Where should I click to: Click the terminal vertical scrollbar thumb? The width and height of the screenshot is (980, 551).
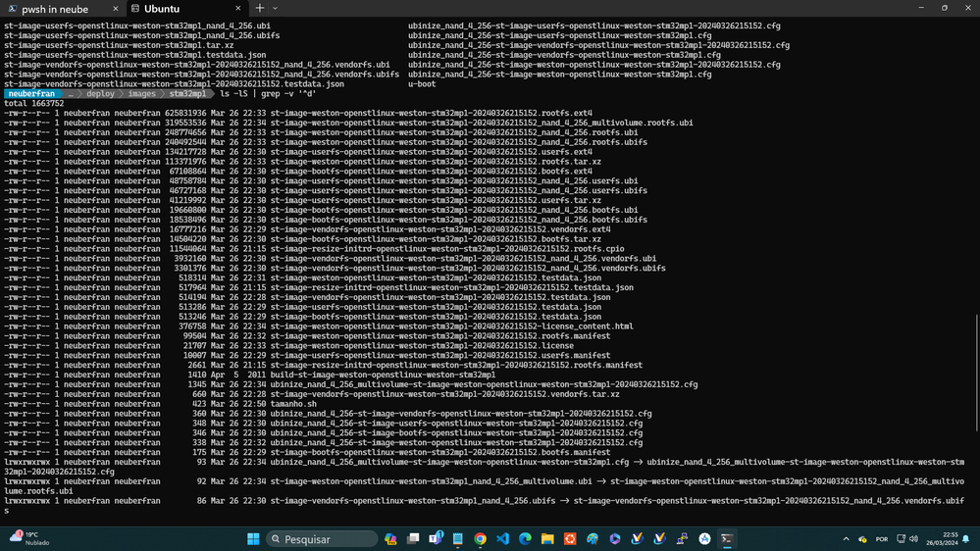(977, 373)
